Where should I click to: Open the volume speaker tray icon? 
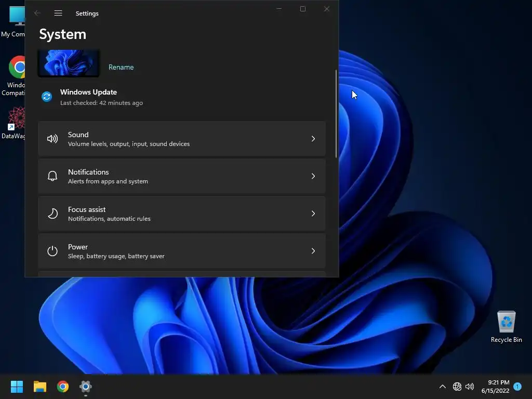tap(470, 387)
